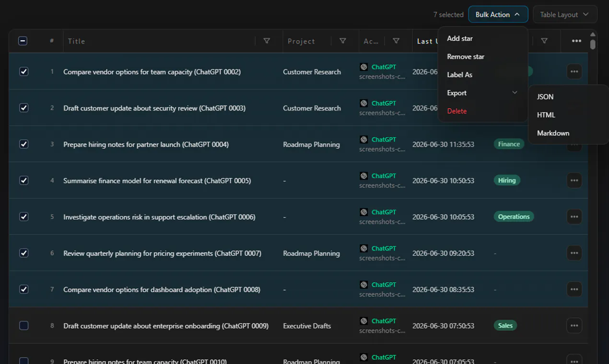The image size is (609, 364).
Task: Uncheck row 7 Compare vendor options dashboard adoption
Action: (23, 289)
